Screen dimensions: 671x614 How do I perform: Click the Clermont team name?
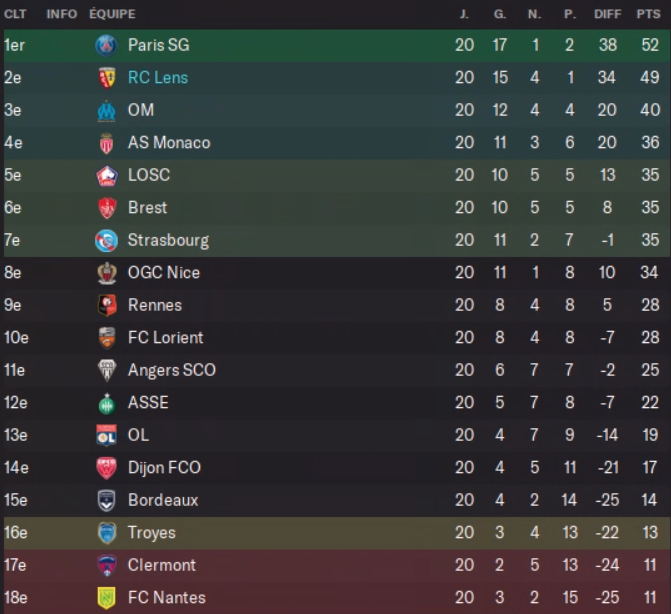162,565
